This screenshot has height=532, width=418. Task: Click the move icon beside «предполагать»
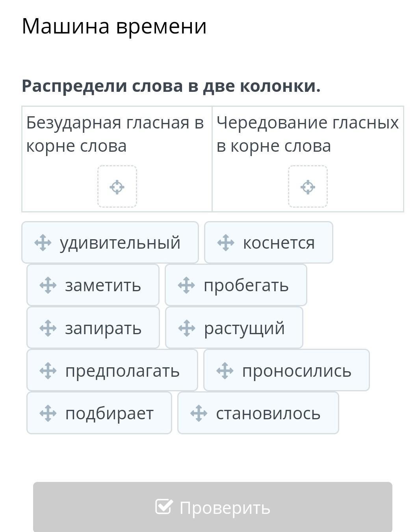point(48,370)
